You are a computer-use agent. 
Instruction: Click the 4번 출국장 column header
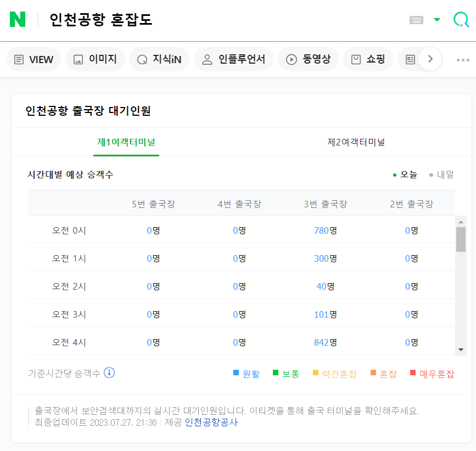pyautogui.click(x=239, y=204)
